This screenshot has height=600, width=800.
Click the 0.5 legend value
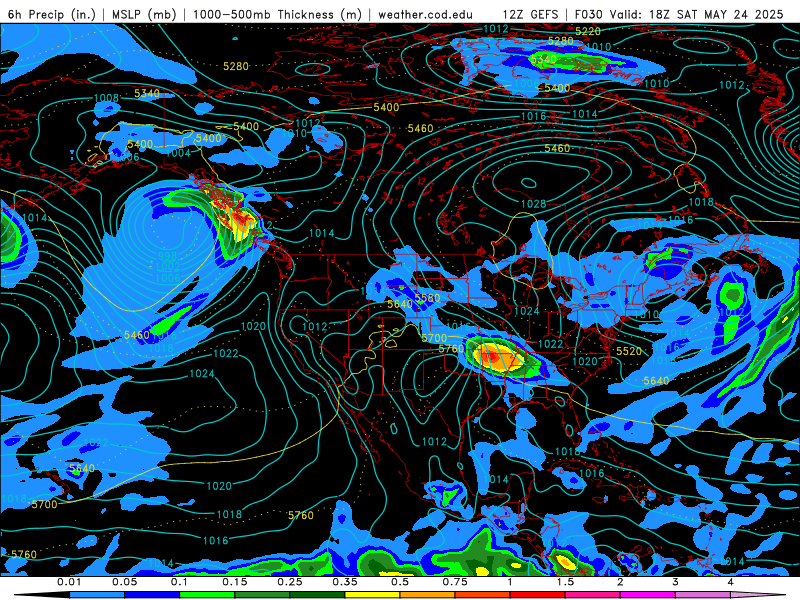(400, 582)
